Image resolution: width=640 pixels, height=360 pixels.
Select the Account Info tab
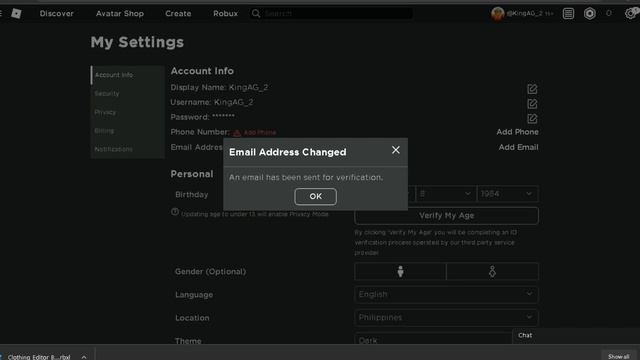(128, 75)
